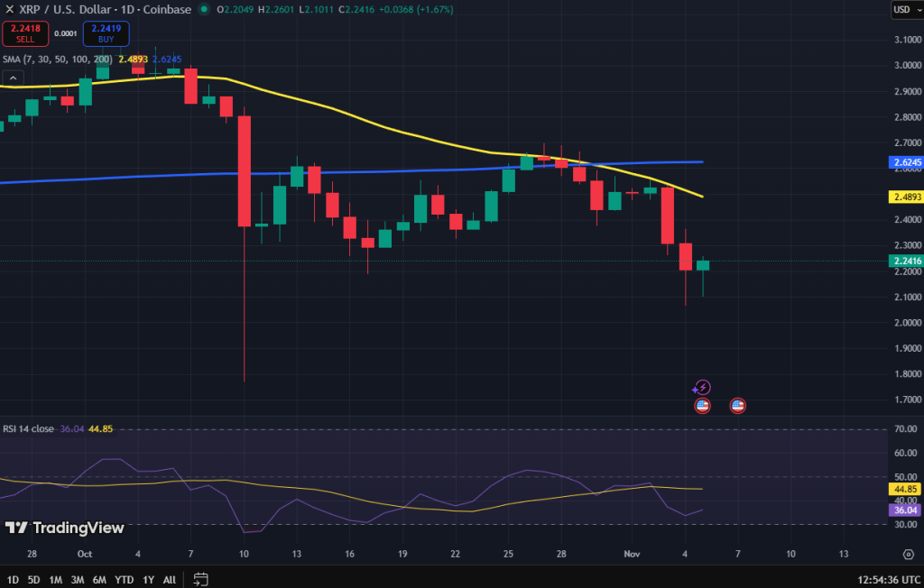924x588 pixels.
Task: Open the go-to-date calendar icon
Action: tap(200, 579)
